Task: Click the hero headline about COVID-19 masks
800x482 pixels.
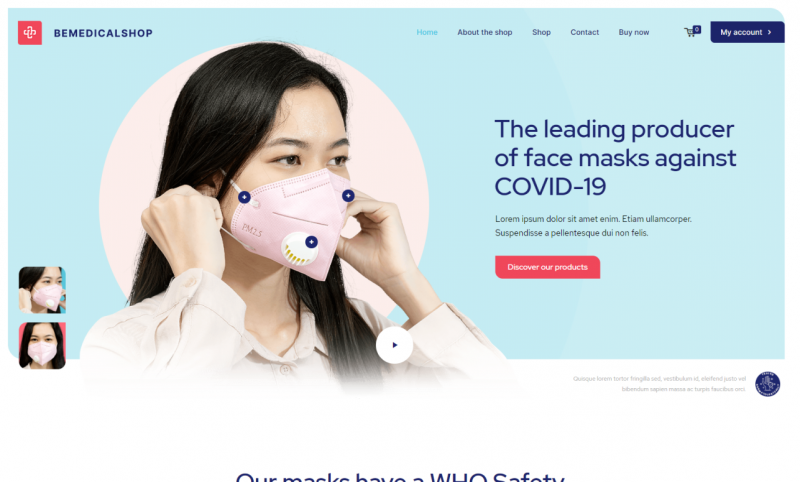Action: [615, 158]
